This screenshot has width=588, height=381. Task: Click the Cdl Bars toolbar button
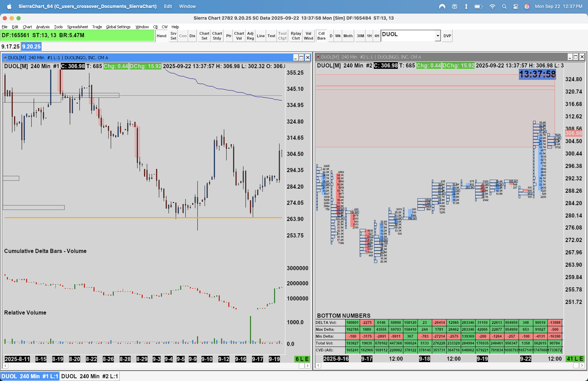321,36
